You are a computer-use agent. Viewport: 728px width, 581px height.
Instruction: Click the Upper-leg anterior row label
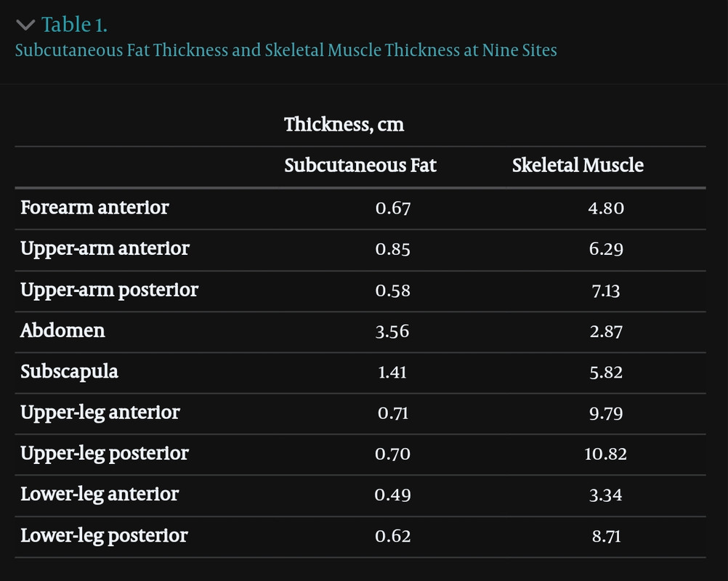click(x=100, y=413)
